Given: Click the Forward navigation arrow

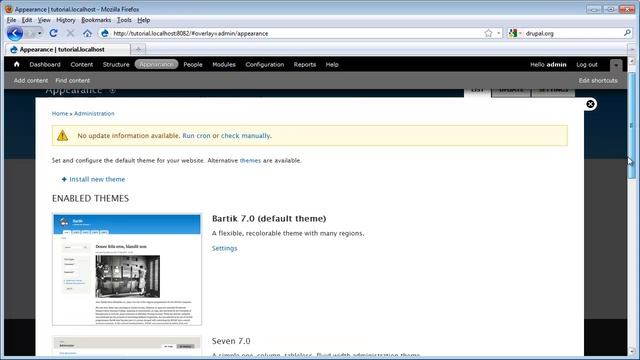Looking at the screenshot, I should tap(30, 33).
